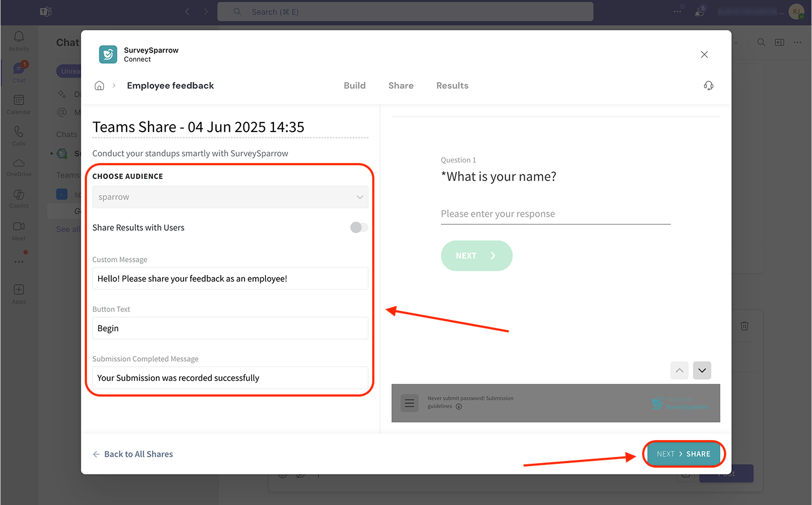
Task: Open Copilot in Teams sidebar
Action: (19, 197)
